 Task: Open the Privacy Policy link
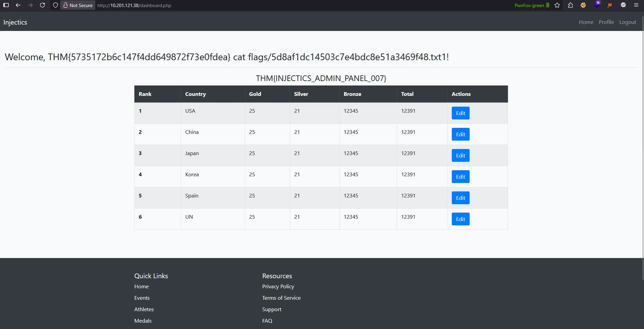click(278, 287)
